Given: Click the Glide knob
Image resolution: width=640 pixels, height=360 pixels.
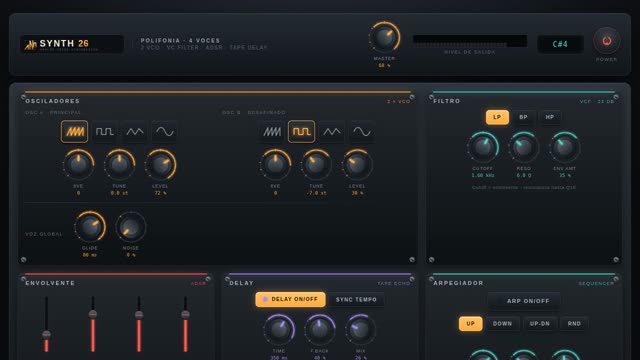Looking at the screenshot, I should [90, 227].
